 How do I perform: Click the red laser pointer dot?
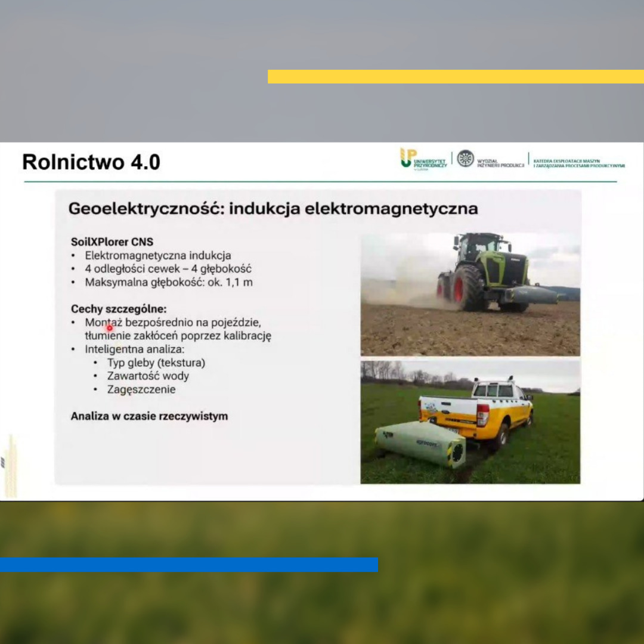coord(110,327)
